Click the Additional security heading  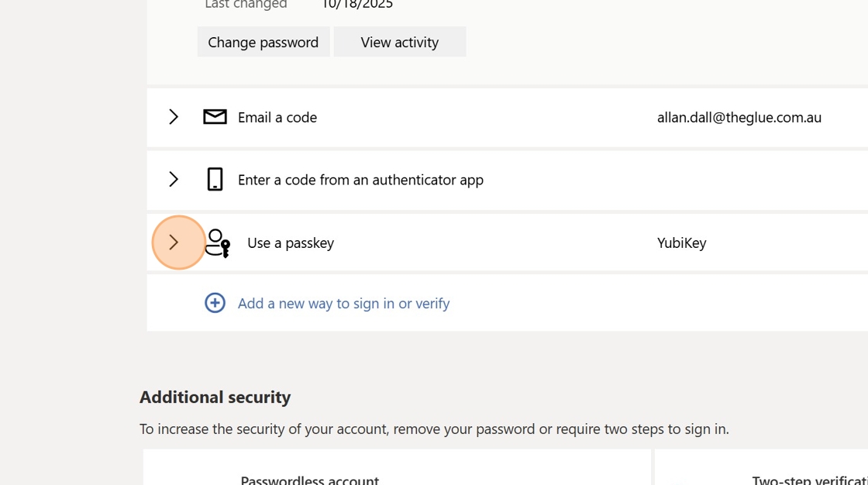[215, 397]
